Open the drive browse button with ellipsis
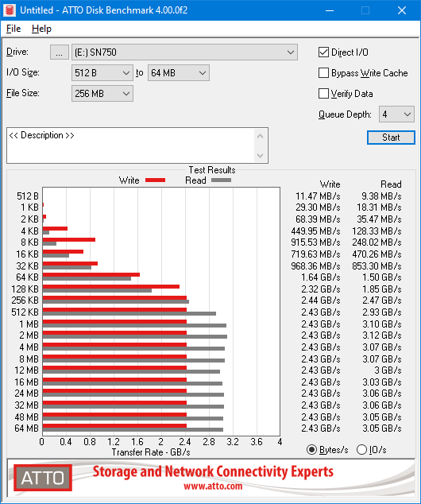The height and width of the screenshot is (504, 421). [60, 52]
